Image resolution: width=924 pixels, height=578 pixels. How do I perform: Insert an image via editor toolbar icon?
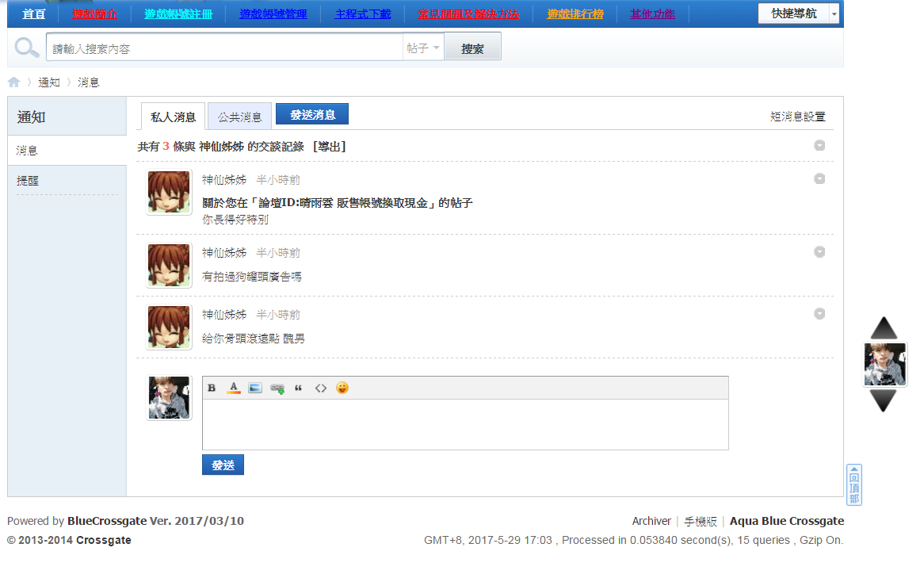(x=255, y=388)
